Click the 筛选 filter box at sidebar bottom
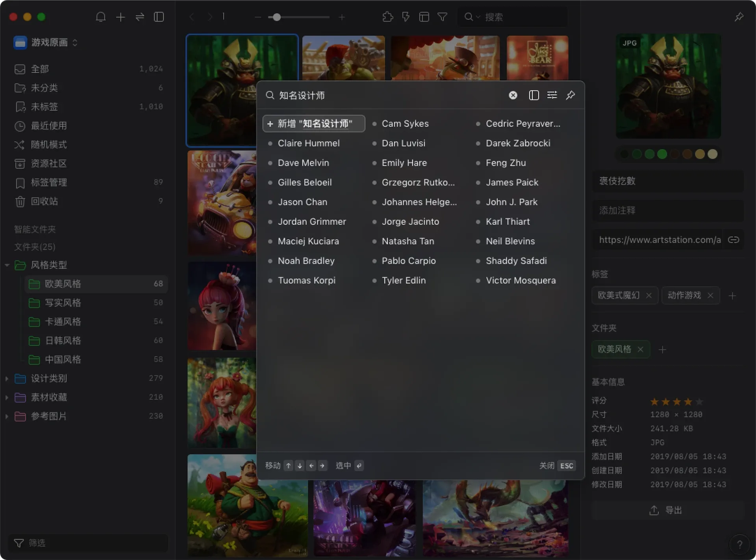This screenshot has height=560, width=756. 88,543
